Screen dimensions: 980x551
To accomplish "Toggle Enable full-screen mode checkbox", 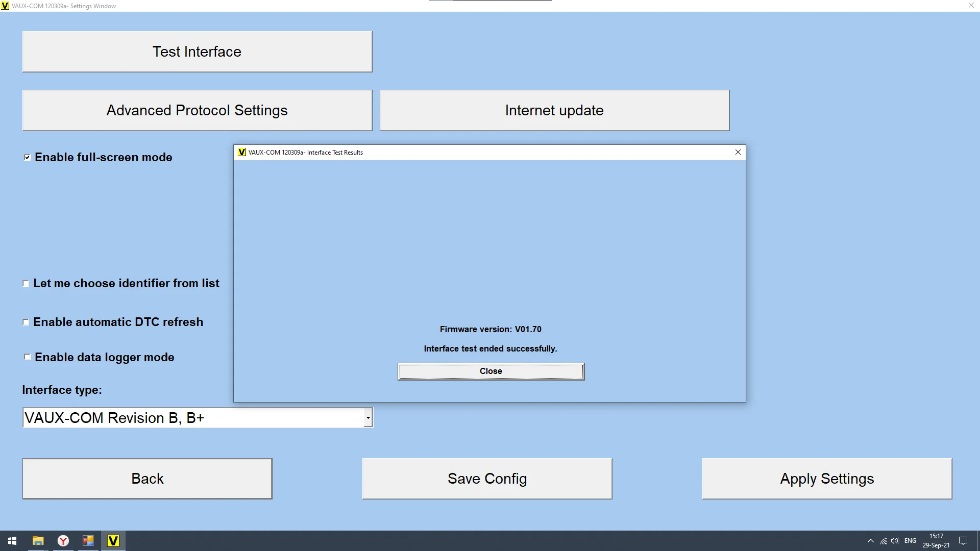I will pos(26,156).
